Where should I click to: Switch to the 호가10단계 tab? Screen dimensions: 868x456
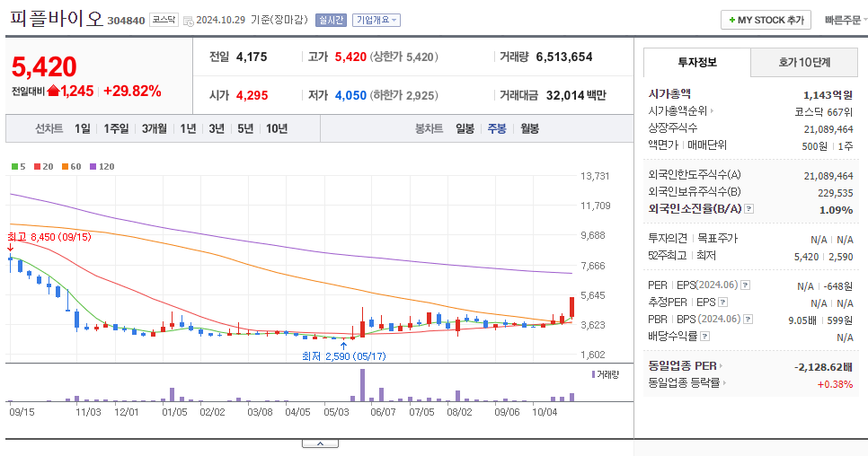tap(804, 63)
